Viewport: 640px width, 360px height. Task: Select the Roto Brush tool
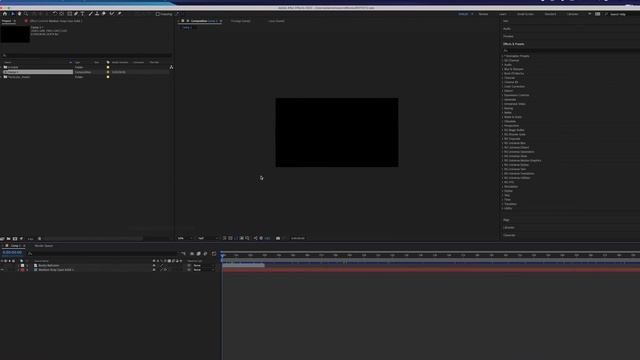pos(111,14)
